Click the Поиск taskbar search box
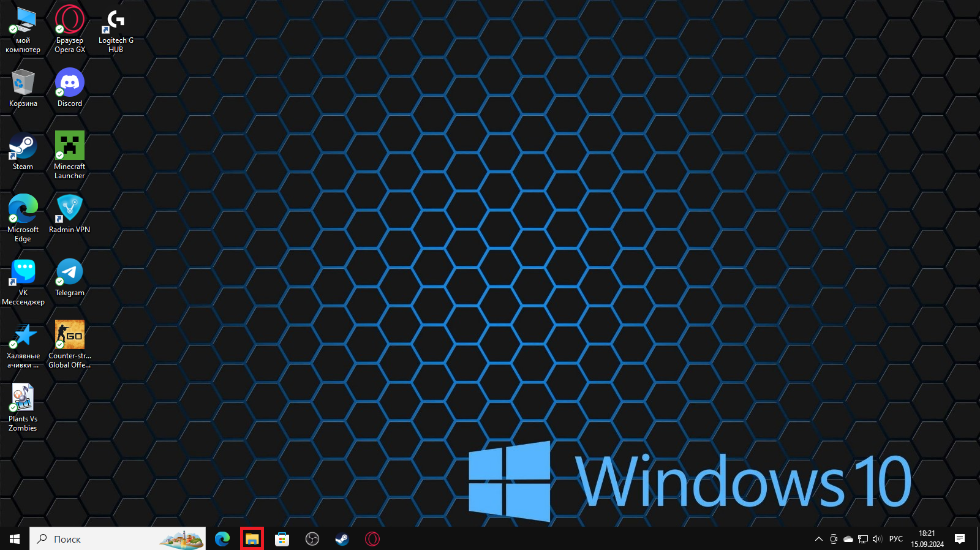 pyautogui.click(x=118, y=539)
